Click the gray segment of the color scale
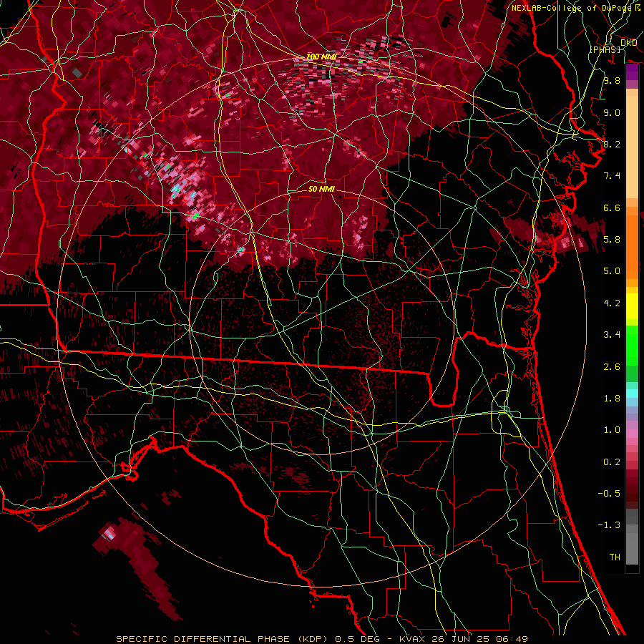Image resolution: width=644 pixels, height=644 pixels. 632,537
